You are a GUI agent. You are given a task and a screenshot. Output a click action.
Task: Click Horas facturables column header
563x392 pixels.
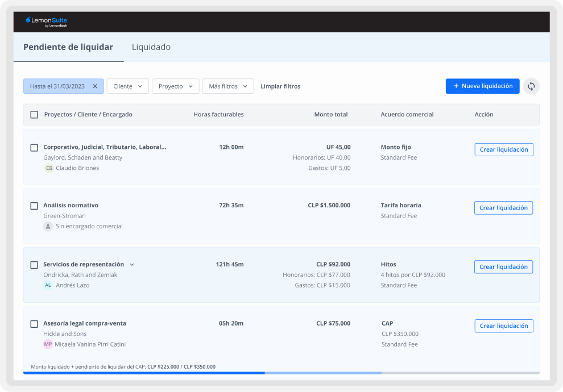coord(218,114)
